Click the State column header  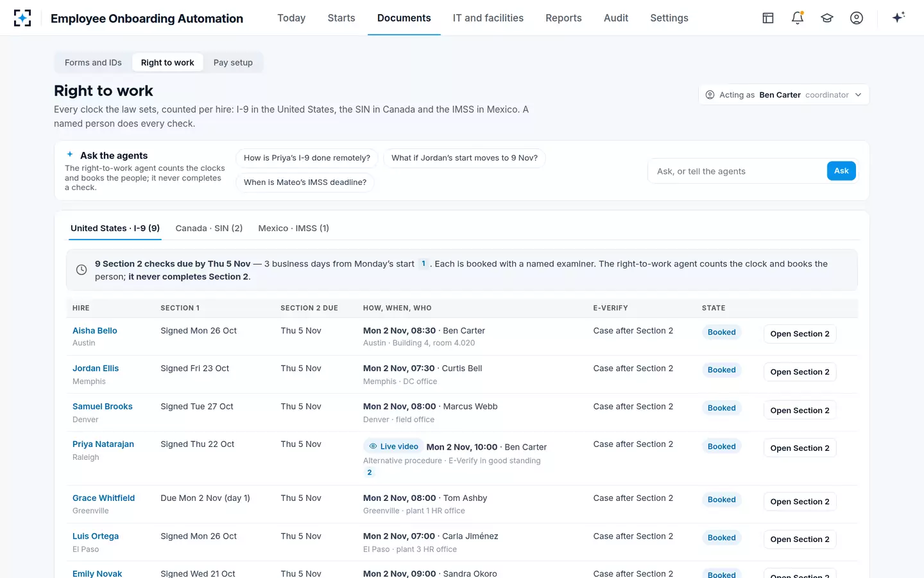[x=714, y=308]
